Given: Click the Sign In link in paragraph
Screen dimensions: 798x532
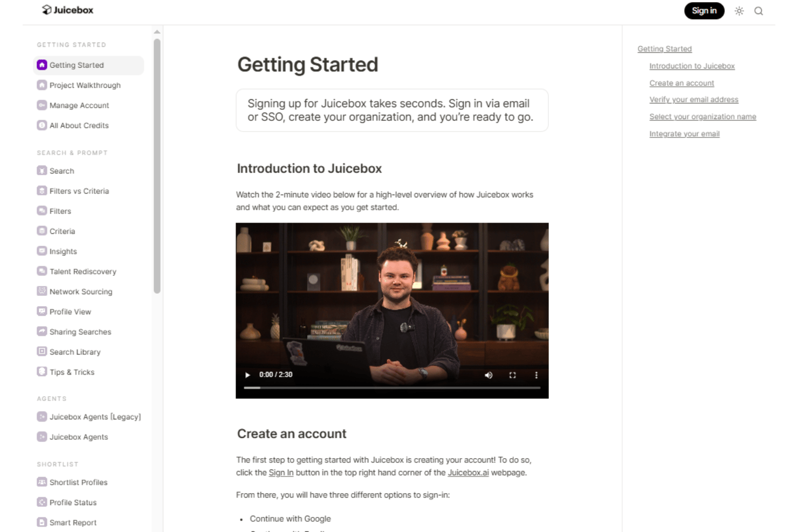Looking at the screenshot, I should [x=281, y=473].
